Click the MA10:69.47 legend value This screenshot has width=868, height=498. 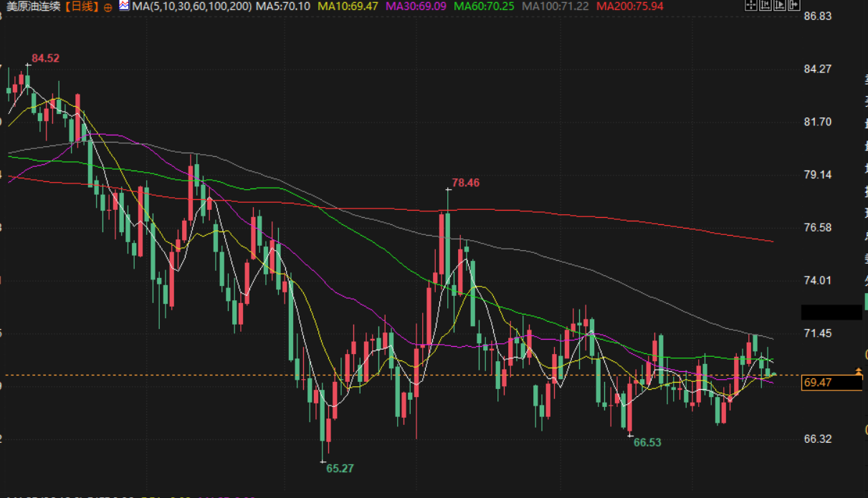point(348,6)
